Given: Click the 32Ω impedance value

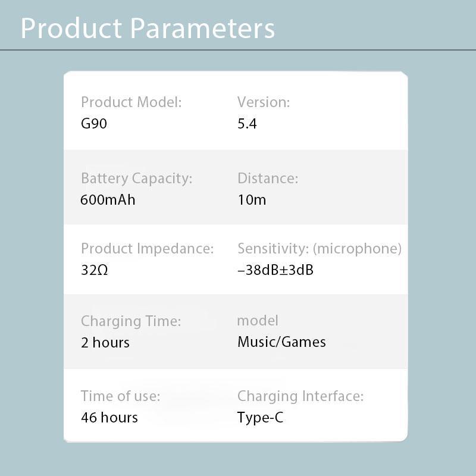Looking at the screenshot, I should [94, 270].
